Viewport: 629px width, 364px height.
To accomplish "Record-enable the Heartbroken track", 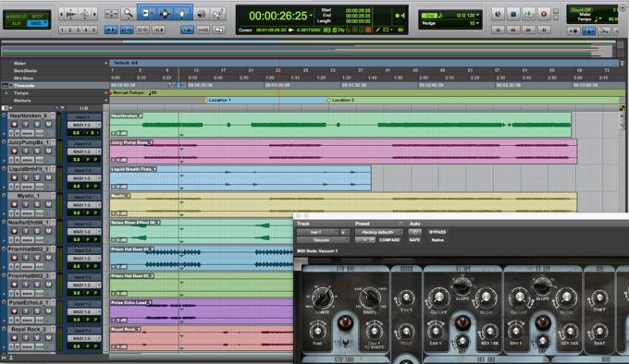I will [x=14, y=124].
